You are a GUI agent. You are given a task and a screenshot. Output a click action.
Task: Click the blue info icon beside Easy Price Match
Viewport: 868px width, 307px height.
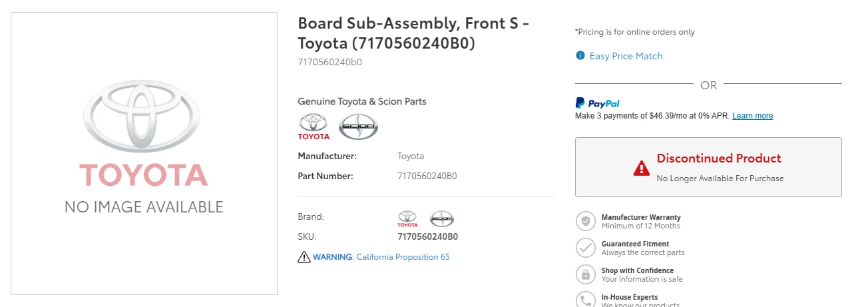pos(580,56)
